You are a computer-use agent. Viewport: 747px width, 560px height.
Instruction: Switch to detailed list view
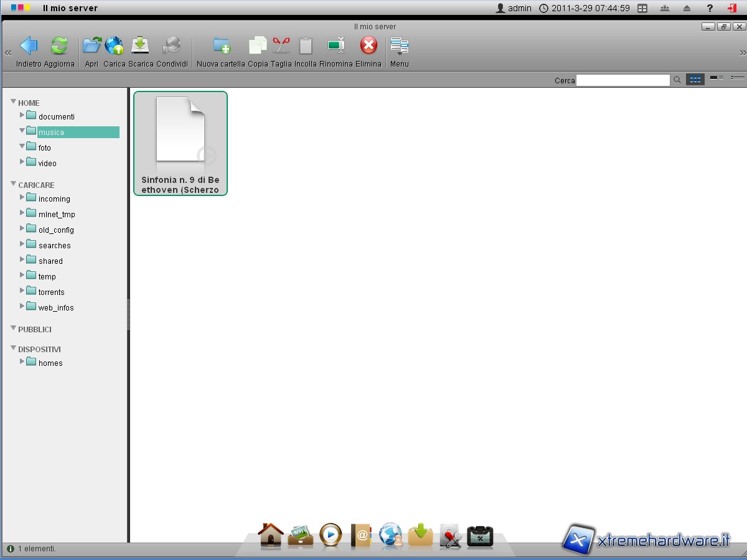click(716, 78)
